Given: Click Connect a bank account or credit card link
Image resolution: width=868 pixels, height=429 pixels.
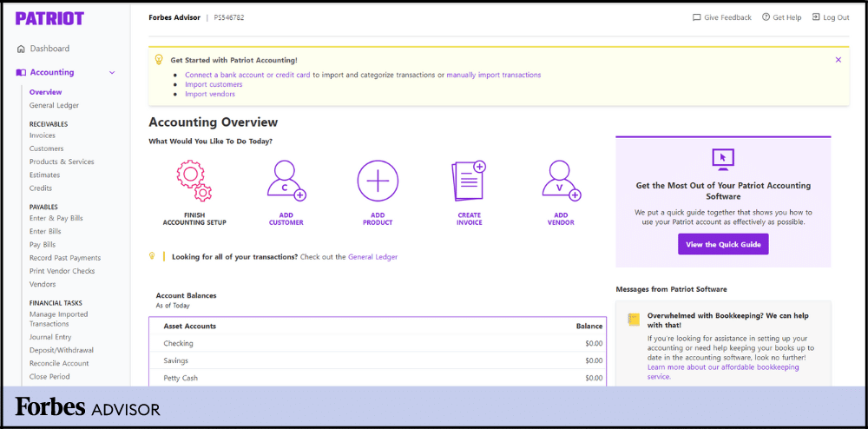Looking at the screenshot, I should 247,75.
